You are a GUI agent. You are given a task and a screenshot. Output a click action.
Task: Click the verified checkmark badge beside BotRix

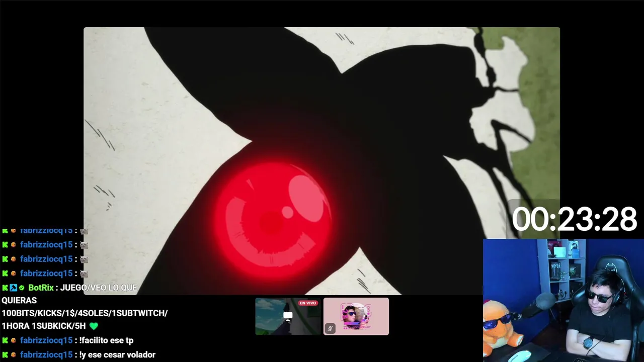tap(22, 288)
